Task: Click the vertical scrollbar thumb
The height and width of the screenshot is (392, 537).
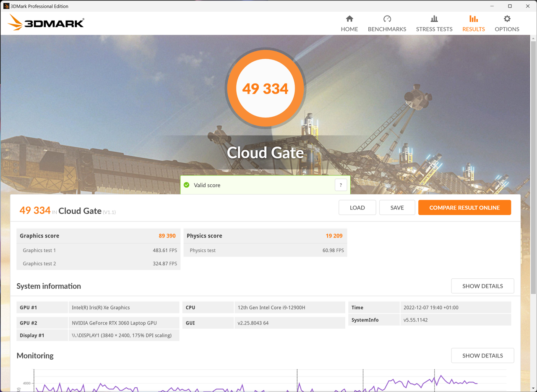Action: (533, 168)
